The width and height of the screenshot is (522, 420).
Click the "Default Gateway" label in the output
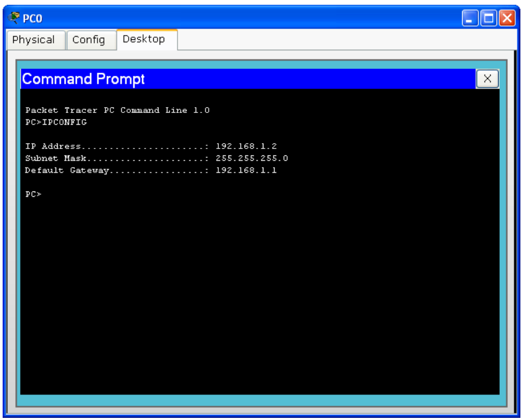(x=67, y=170)
